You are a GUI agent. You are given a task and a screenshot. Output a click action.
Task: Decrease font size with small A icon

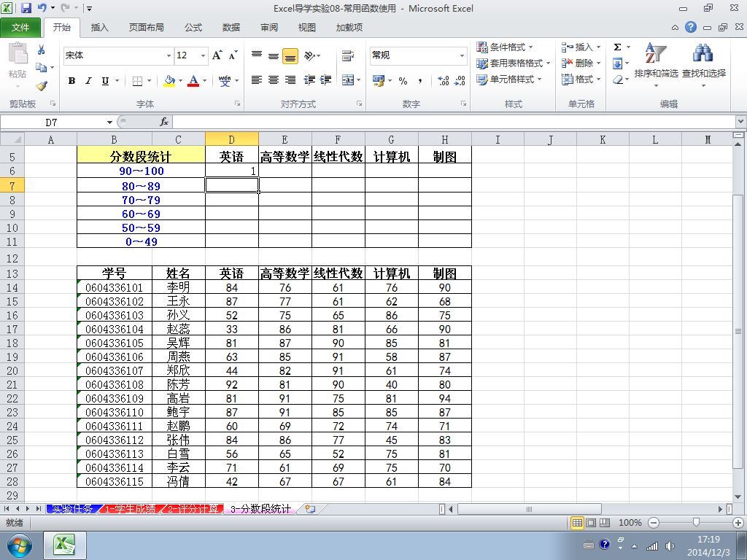(x=233, y=55)
